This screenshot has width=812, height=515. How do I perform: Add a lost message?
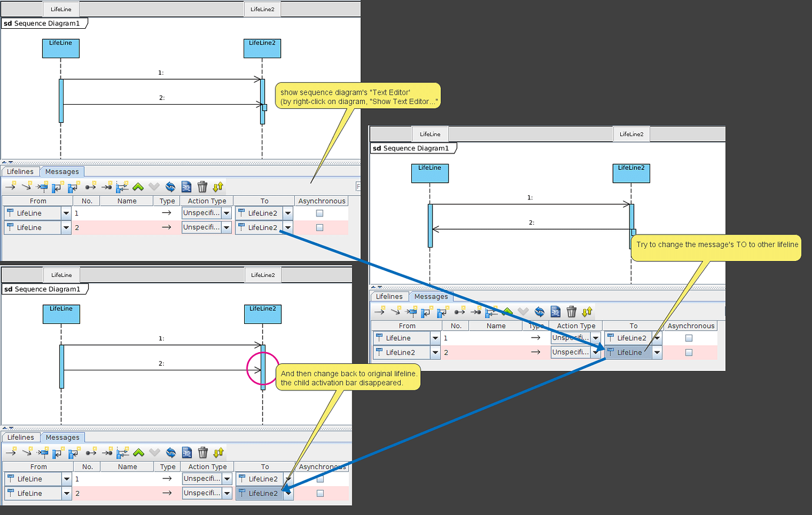pos(106,187)
